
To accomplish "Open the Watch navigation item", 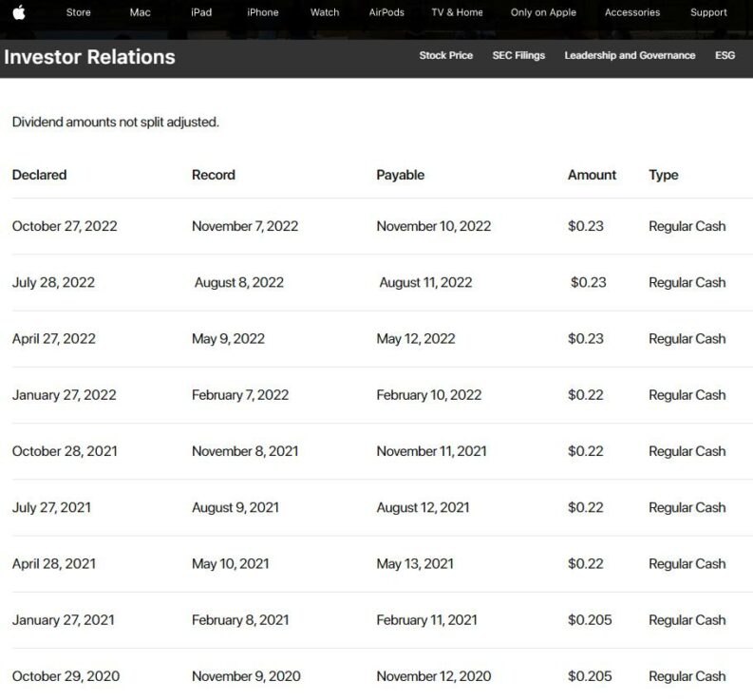I will point(325,12).
